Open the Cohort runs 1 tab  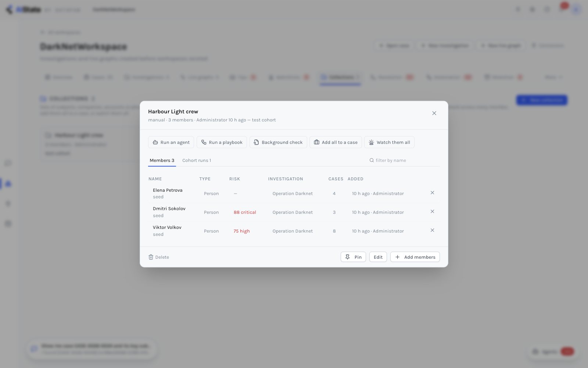tap(197, 160)
